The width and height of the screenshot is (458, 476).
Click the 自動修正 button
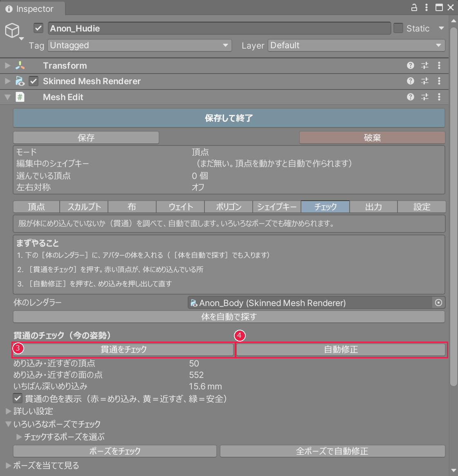coord(341,349)
